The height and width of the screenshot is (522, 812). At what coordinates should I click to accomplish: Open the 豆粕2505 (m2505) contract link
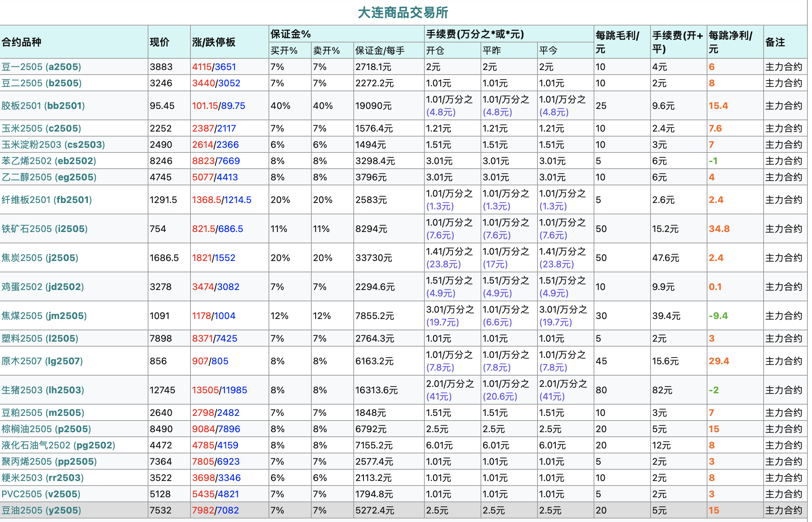pos(43,413)
